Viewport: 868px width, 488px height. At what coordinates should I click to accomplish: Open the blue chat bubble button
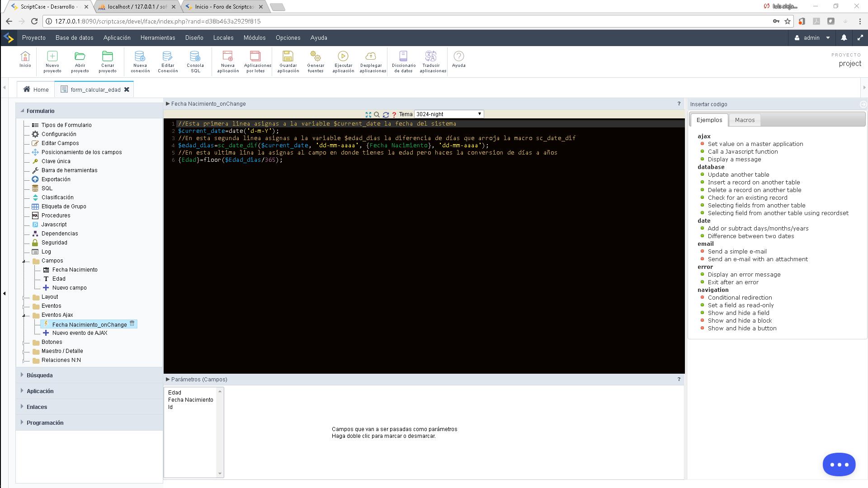point(839,465)
